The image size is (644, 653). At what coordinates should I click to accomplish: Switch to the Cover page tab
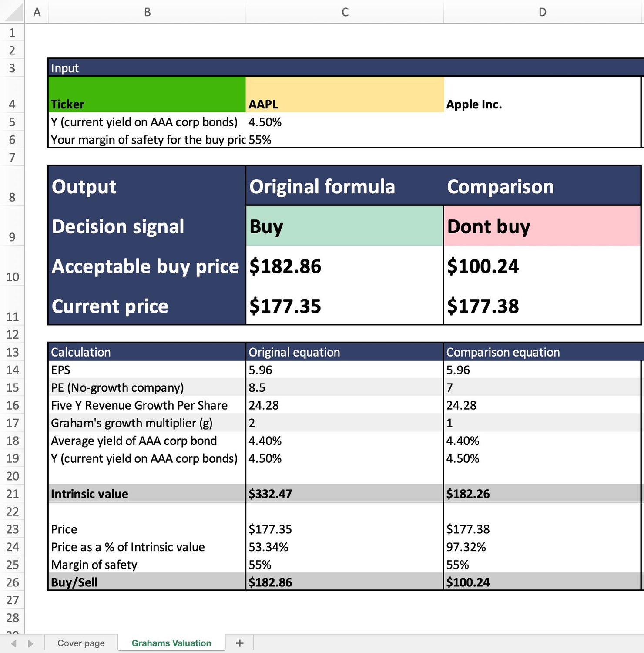pyautogui.click(x=81, y=643)
